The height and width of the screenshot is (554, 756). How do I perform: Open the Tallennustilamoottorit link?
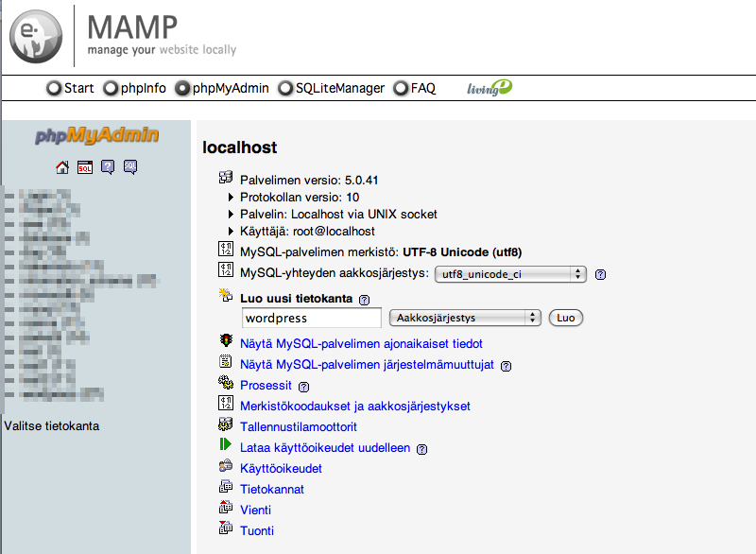pyautogui.click(x=299, y=426)
